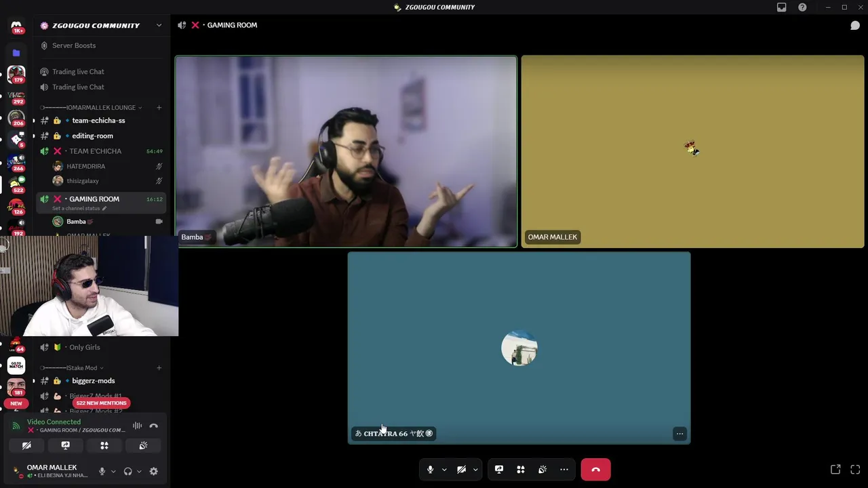Open server with 266 unread badge
Image resolution: width=868 pixels, height=488 pixels.
click(16, 162)
